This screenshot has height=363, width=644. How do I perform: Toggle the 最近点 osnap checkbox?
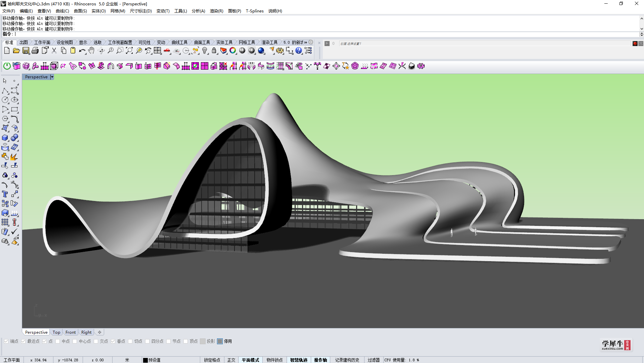click(x=23, y=341)
